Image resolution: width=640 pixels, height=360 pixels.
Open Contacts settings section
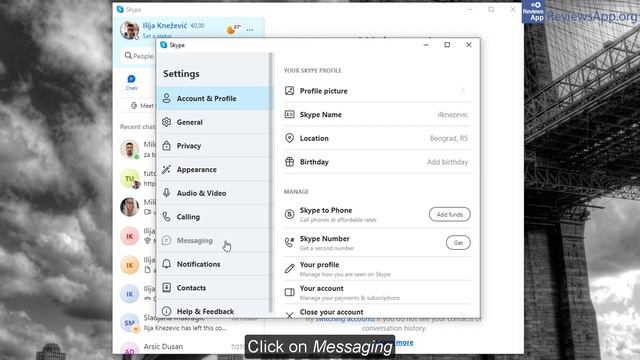[214, 288]
